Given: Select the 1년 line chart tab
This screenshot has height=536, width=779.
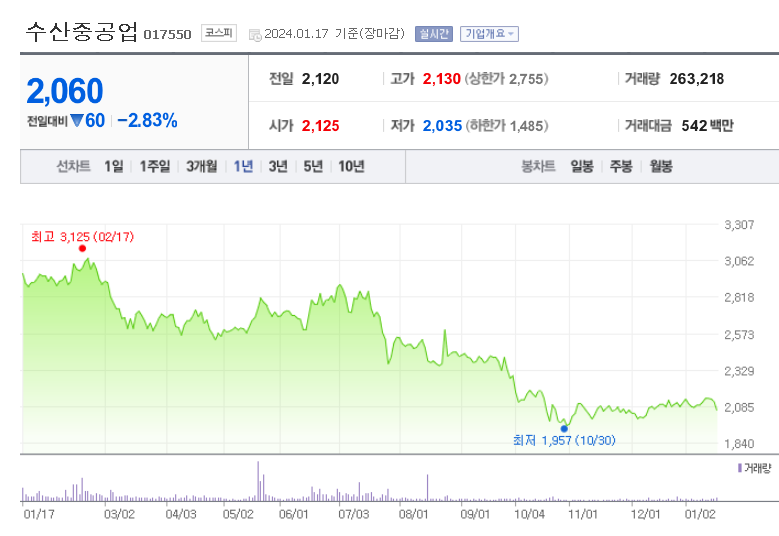Looking at the screenshot, I should [243, 166].
